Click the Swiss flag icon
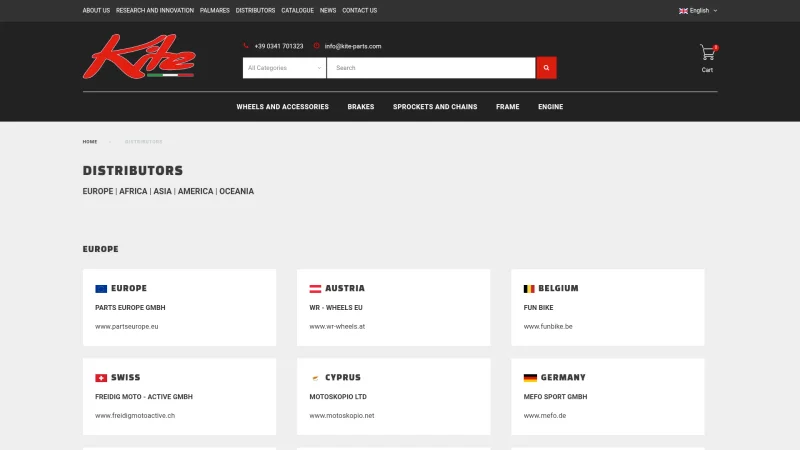 click(101, 378)
